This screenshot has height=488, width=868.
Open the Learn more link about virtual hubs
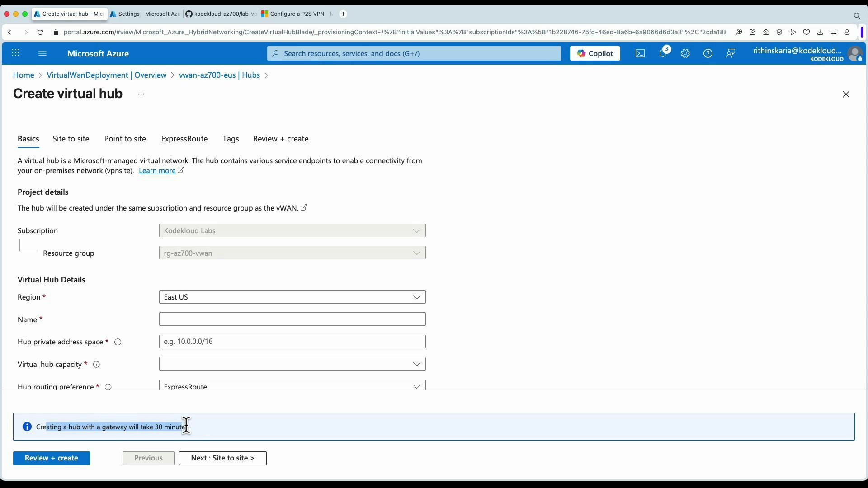click(156, 170)
